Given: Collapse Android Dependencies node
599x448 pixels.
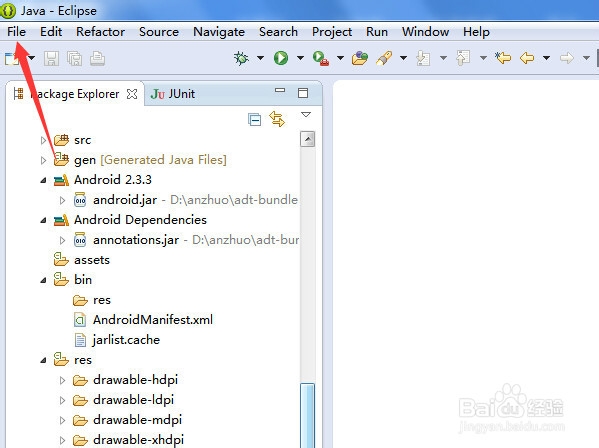Looking at the screenshot, I should (x=43, y=220).
